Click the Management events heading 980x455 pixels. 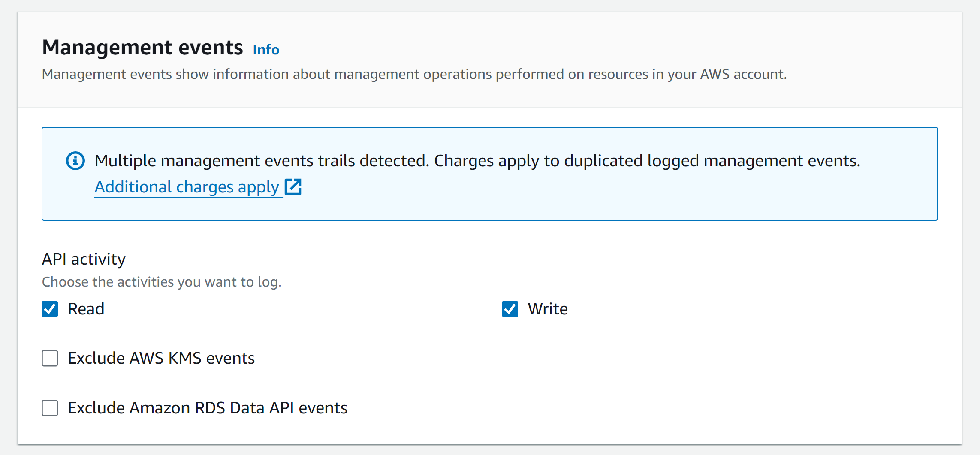click(x=142, y=48)
